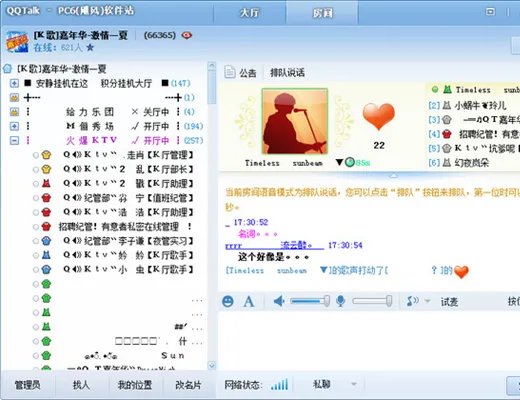The width and height of the screenshot is (520, 400).
Task: Open user link 凌云獸 in chat
Action: 297,245
